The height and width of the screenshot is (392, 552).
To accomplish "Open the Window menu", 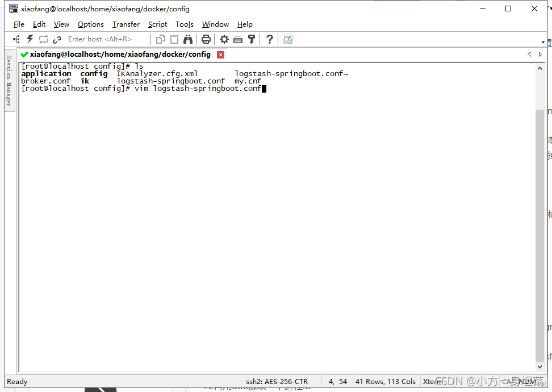I will click(215, 24).
